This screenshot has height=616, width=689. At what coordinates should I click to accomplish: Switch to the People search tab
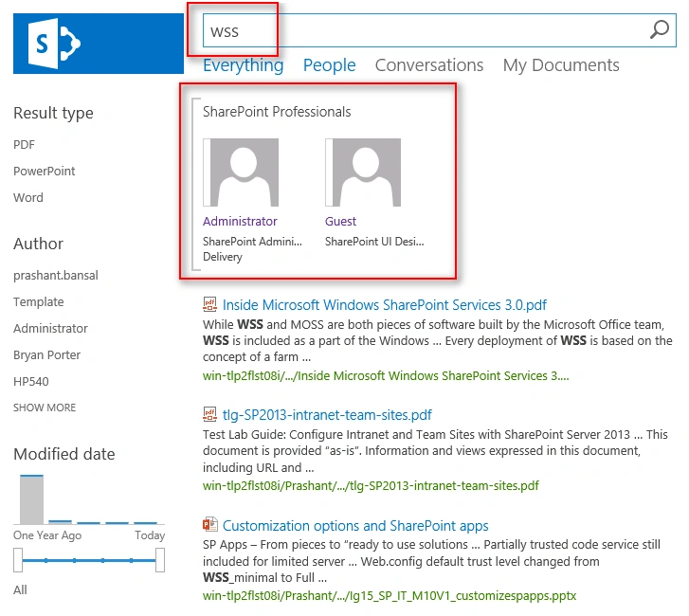[329, 65]
